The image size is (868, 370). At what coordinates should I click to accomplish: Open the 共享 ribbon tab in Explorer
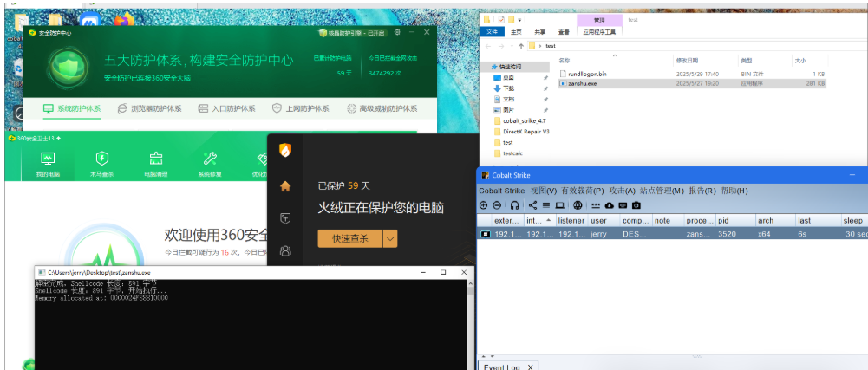[539, 32]
